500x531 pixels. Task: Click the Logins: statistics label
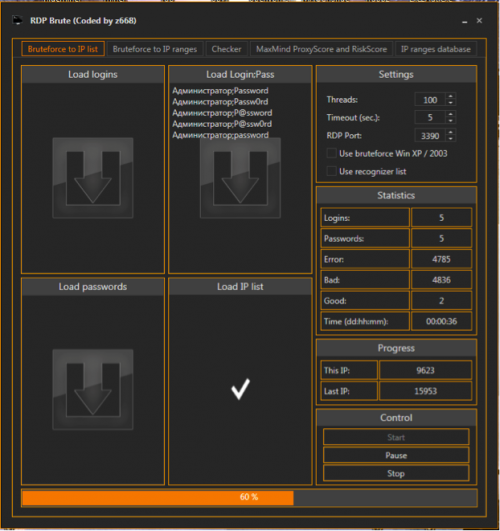337,218
